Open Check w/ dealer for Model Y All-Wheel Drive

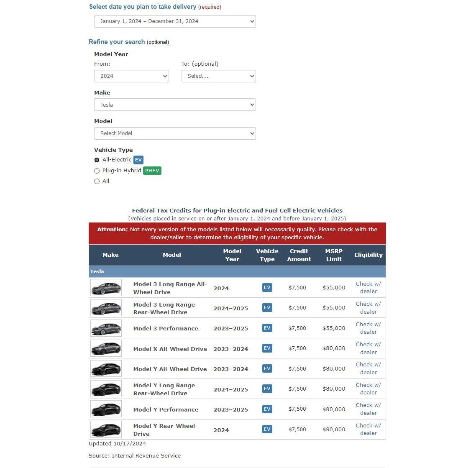[x=368, y=368]
